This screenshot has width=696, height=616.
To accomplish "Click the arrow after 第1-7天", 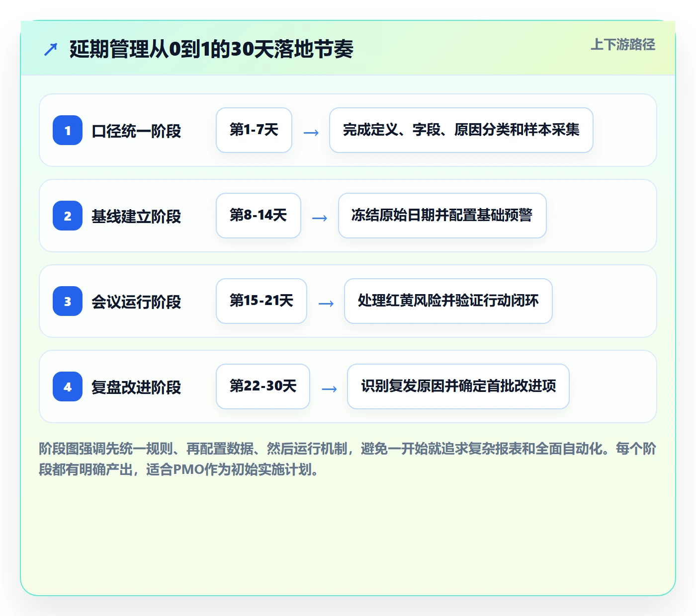I will pyautogui.click(x=311, y=133).
